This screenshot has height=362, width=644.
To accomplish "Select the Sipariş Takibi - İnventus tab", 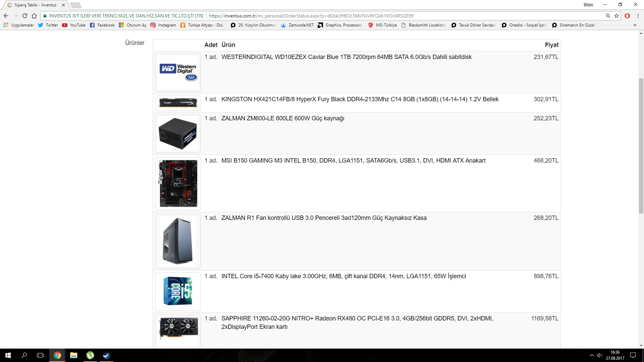I will pos(35,5).
